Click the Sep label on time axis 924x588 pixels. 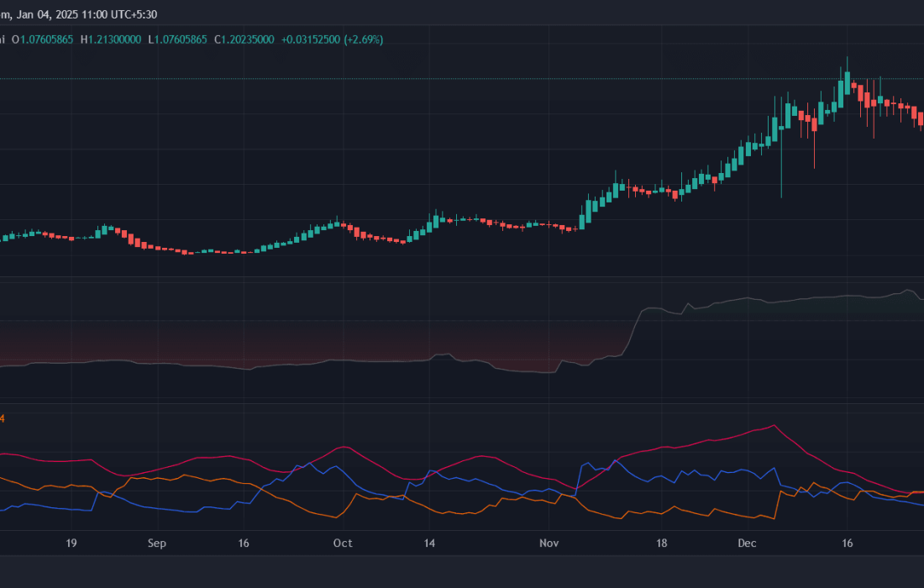tap(156, 543)
